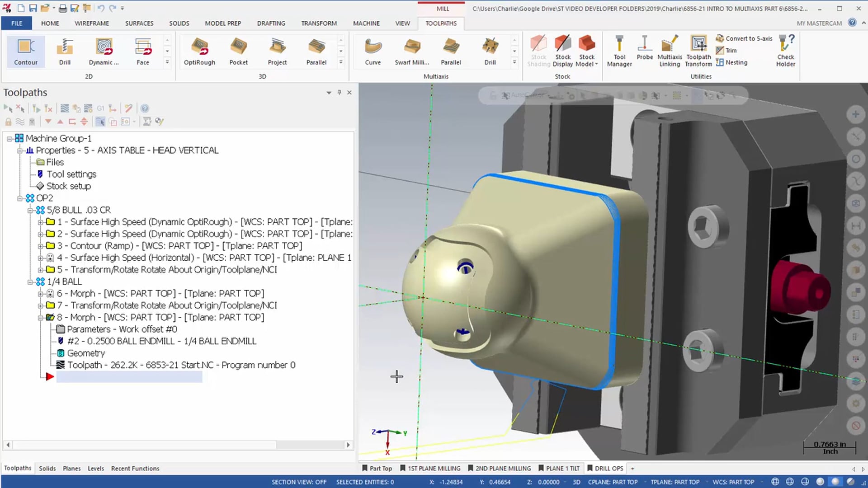Regenerate all selected operations
The height and width of the screenshot is (488, 868).
coord(37,108)
